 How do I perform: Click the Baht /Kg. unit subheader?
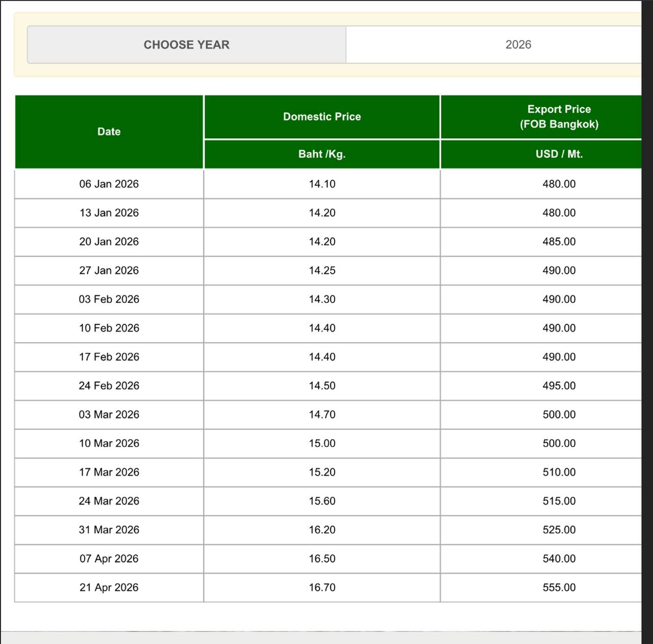pyautogui.click(x=322, y=154)
